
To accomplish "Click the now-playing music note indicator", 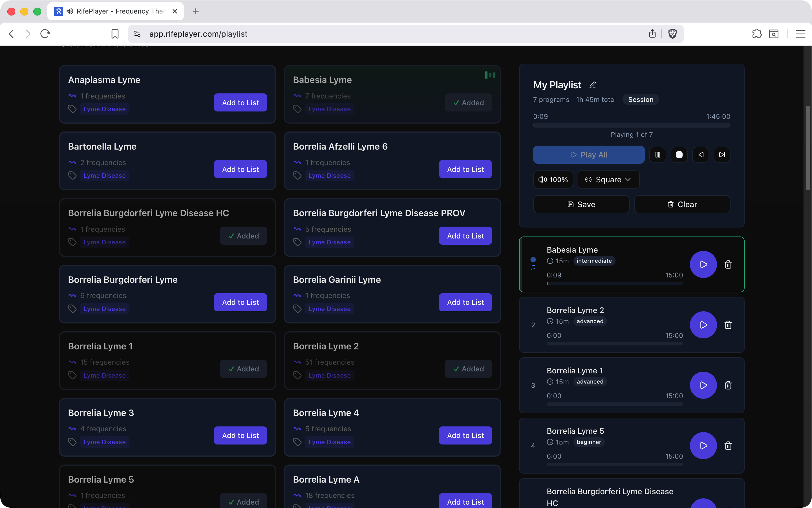I will 533,268.
